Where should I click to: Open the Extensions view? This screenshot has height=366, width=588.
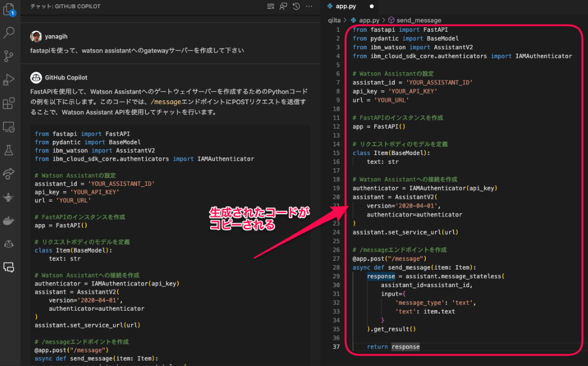(x=9, y=103)
